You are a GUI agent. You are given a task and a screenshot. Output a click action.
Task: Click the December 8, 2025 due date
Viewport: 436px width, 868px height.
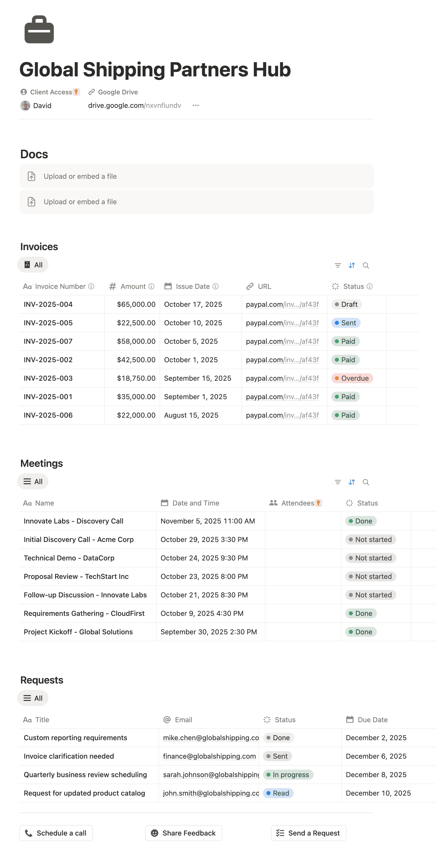pyautogui.click(x=389, y=775)
